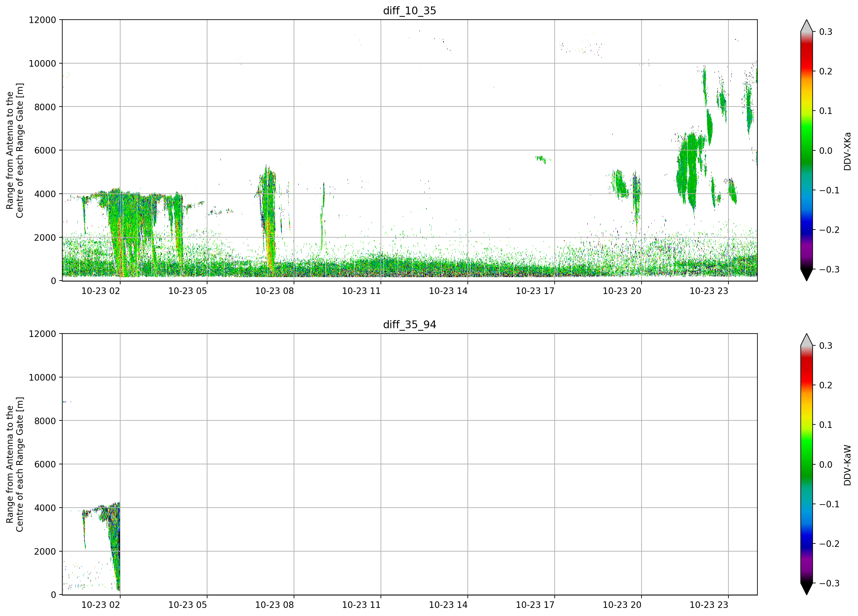Click the diff_10_35 plot title

409,11
